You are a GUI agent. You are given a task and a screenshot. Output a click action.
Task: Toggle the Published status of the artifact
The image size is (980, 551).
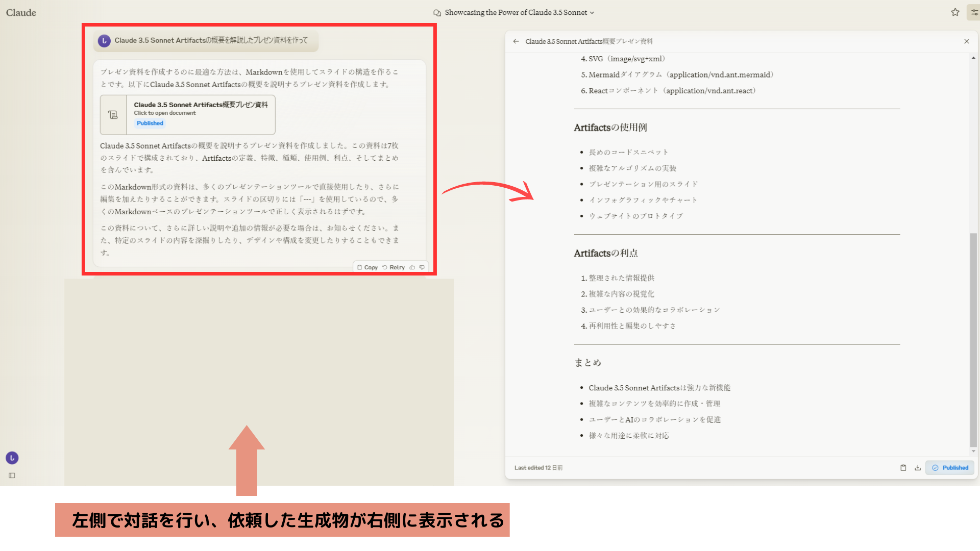(949, 467)
